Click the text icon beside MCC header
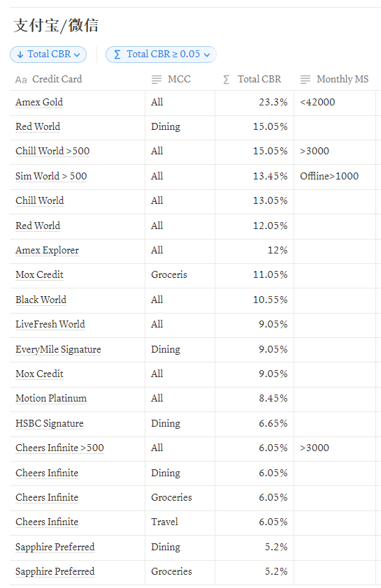Image resolution: width=381 pixels, height=588 pixels. (x=156, y=80)
